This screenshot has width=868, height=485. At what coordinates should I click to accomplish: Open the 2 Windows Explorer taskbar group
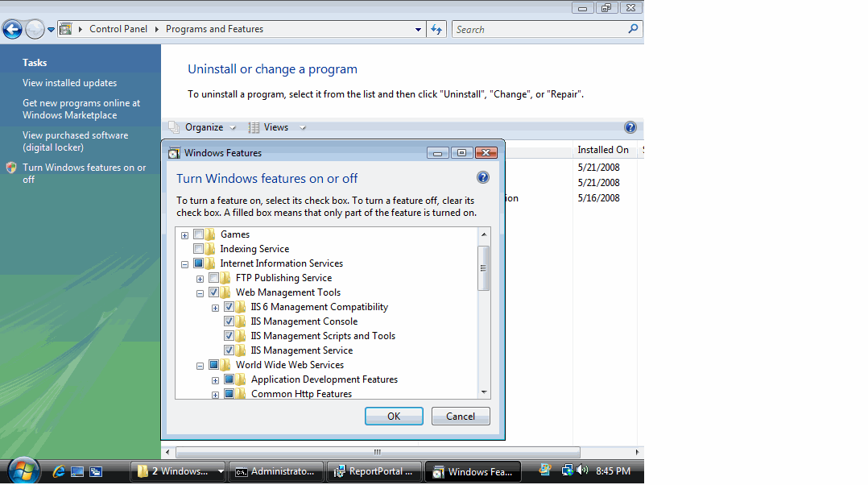tap(178, 471)
